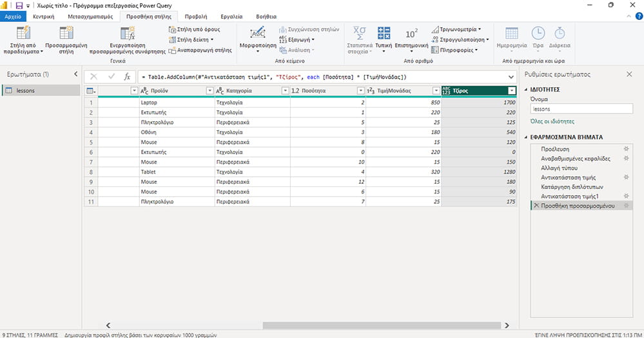Viewport: 644px width, 338px height.
Task: Open gear settings for Αναβαθμισμένες κεφαλίδες step
Action: [x=626, y=158]
